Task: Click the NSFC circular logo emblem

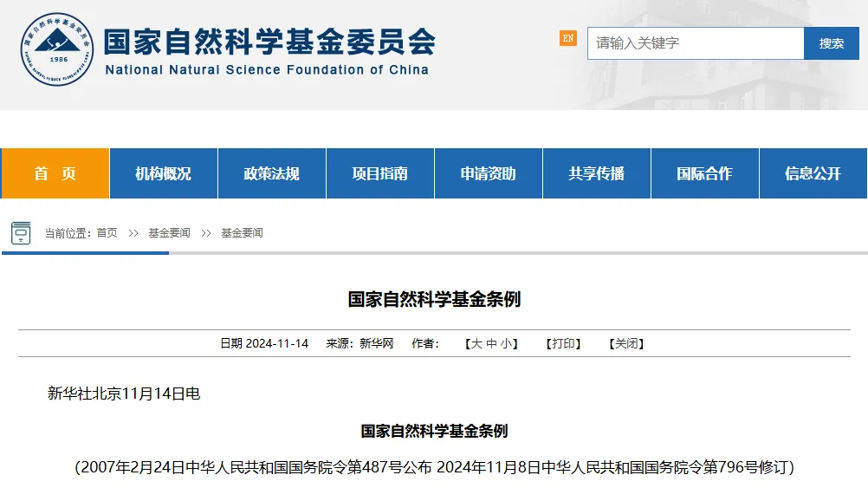Action: pyautogui.click(x=57, y=49)
